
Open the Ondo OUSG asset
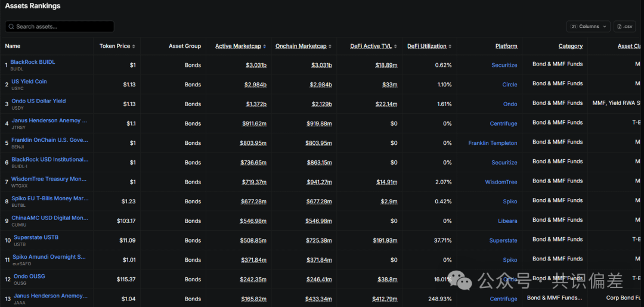click(29, 276)
